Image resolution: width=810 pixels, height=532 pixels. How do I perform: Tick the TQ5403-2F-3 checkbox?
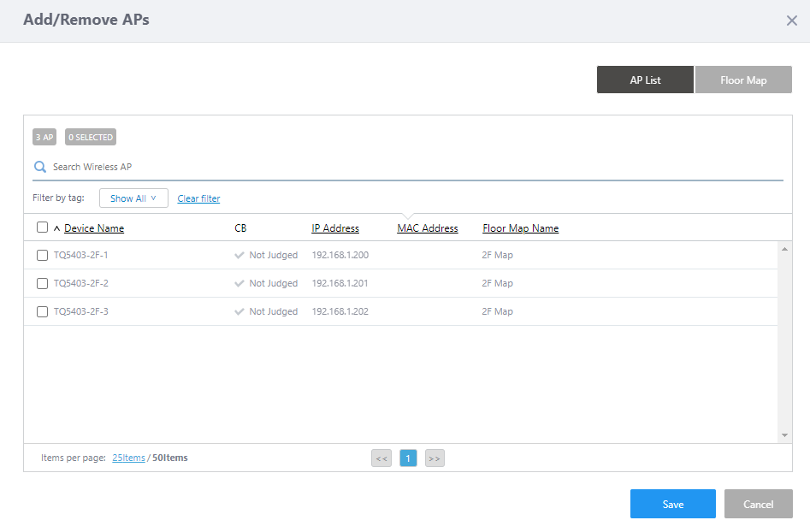pos(42,311)
